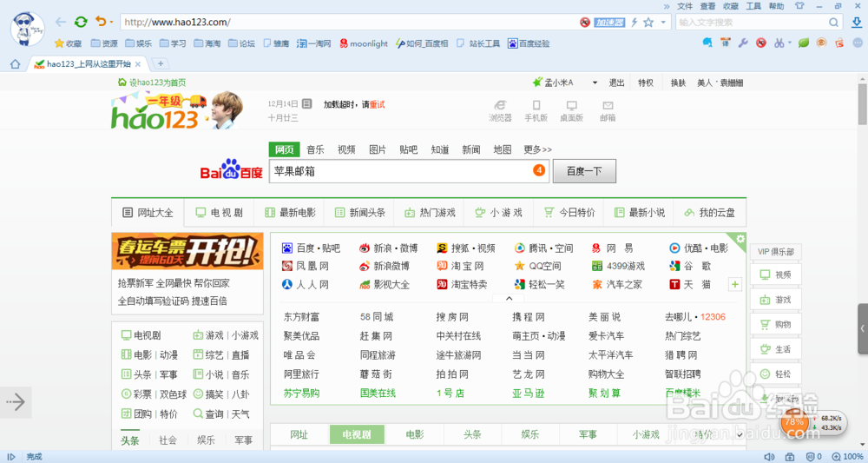Image resolution: width=868 pixels, height=463 pixels.
Task: Open the dropdown arrow beside scissors icon
Action: pos(789,43)
